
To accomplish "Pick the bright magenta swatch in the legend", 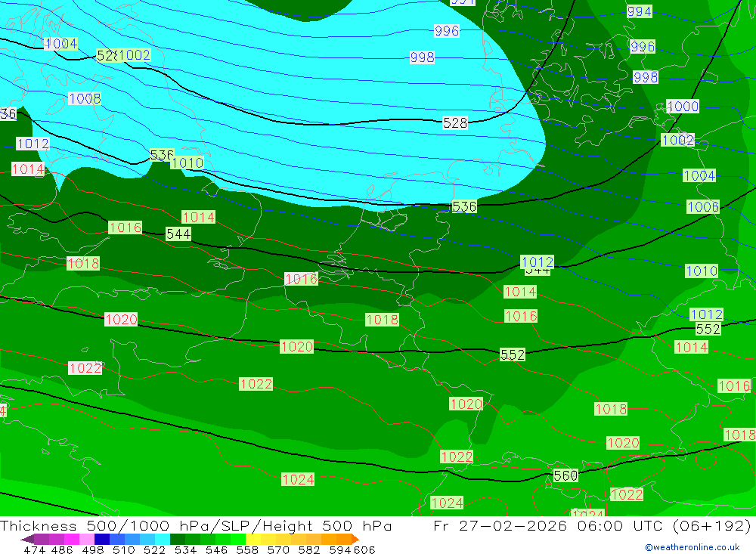I will click(x=71, y=540).
